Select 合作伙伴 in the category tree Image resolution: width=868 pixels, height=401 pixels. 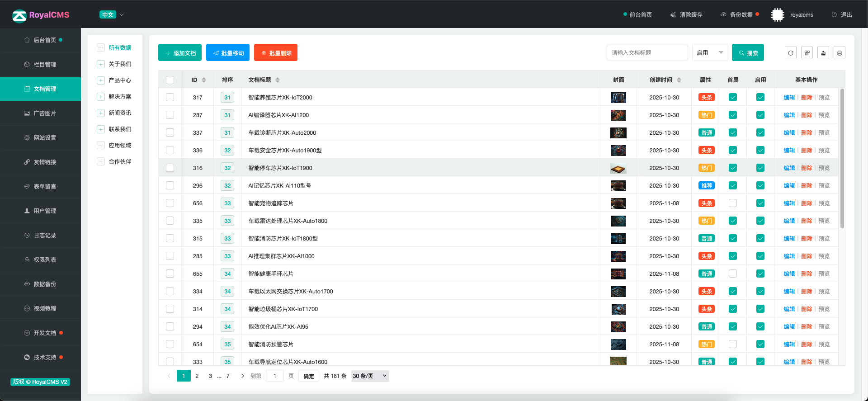click(x=120, y=162)
